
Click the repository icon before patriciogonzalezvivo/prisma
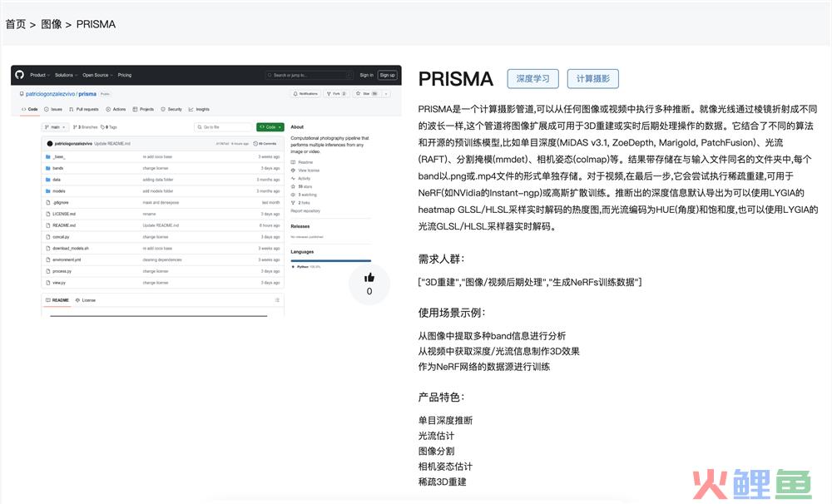(22, 94)
